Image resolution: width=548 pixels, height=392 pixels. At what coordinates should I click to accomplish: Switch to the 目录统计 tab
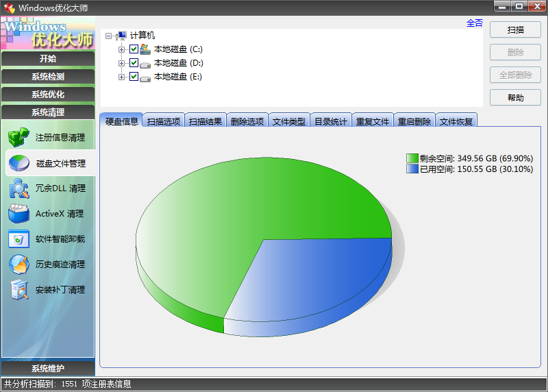pos(331,121)
